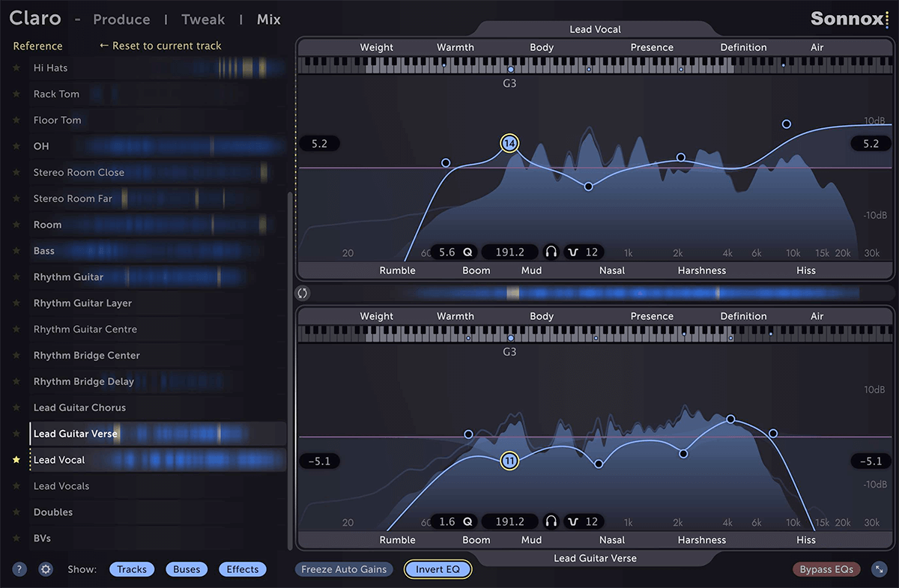899x588 pixels.
Task: Click the star next to Stereo Room Close
Action: point(16,172)
